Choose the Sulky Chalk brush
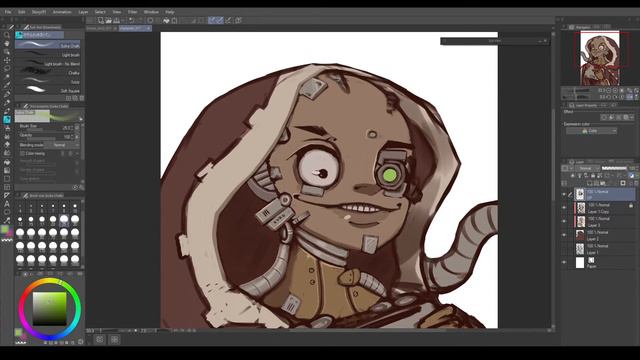This screenshot has width=640, height=360. click(48, 45)
